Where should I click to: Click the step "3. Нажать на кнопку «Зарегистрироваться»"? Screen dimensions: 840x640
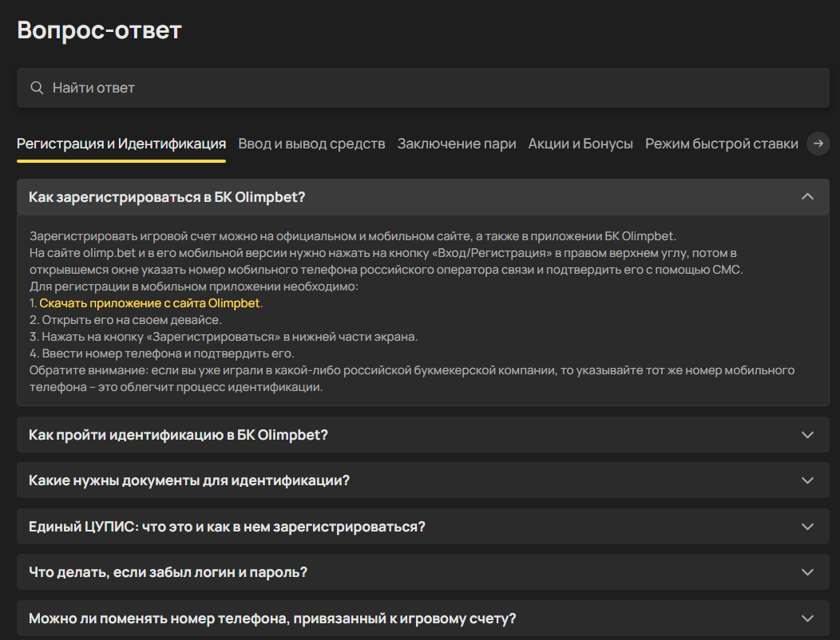(224, 337)
